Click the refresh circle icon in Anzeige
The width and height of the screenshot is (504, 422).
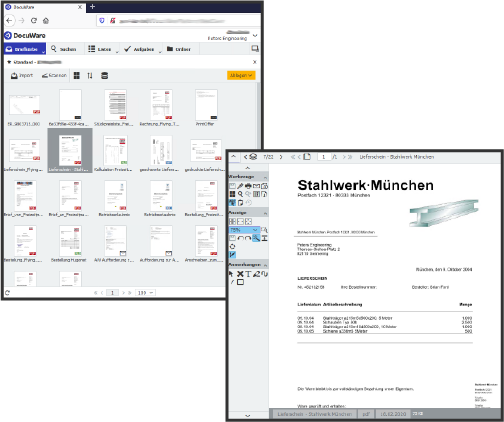pos(232,246)
